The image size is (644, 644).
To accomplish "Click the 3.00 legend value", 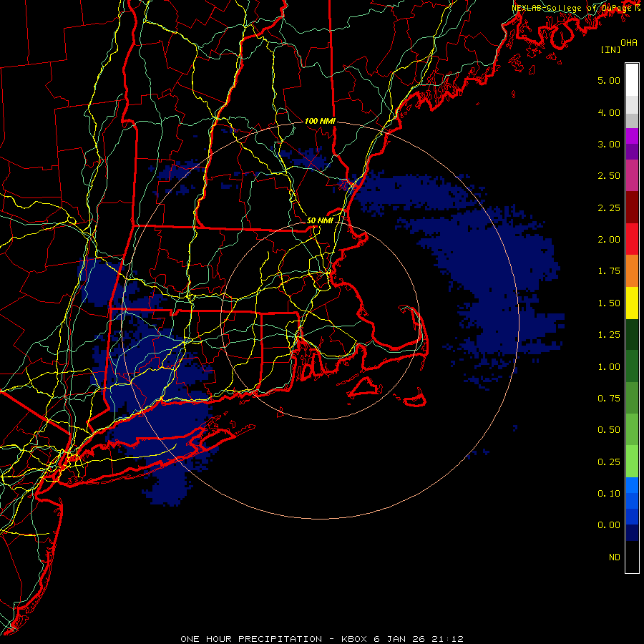I will 609,144.
